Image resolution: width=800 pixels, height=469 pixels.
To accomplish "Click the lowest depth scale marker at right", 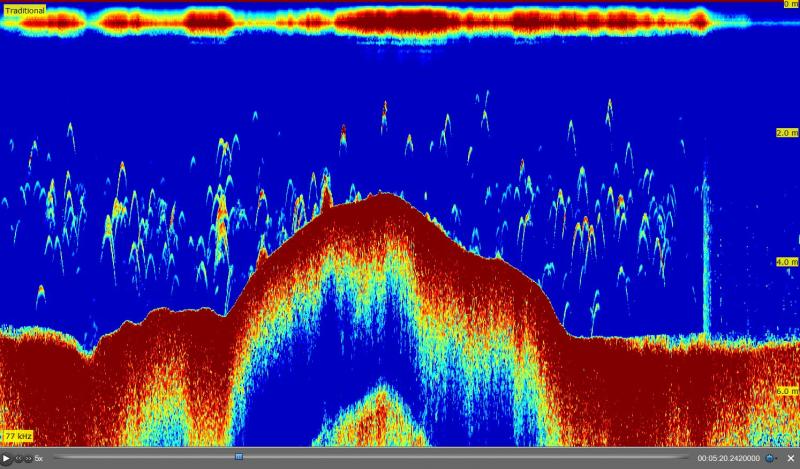I will 786,391.
